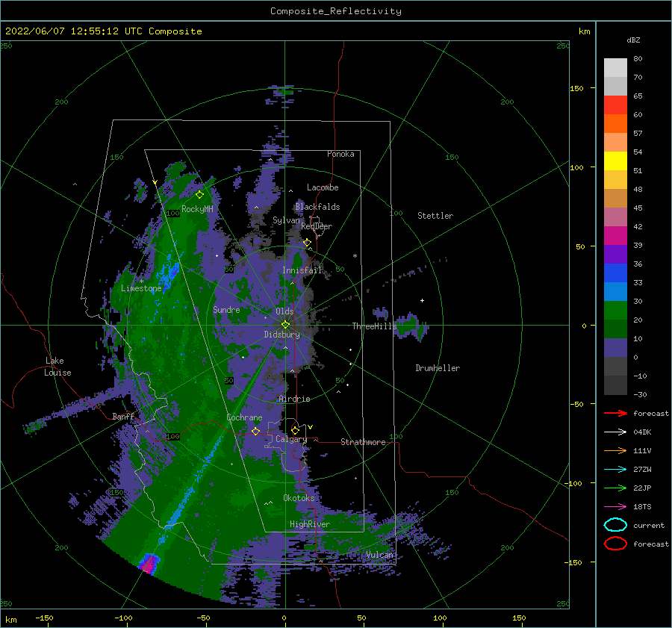This screenshot has height=628, width=672.
Task: Click the red forecast ellipse legend symbol
Action: (x=615, y=544)
